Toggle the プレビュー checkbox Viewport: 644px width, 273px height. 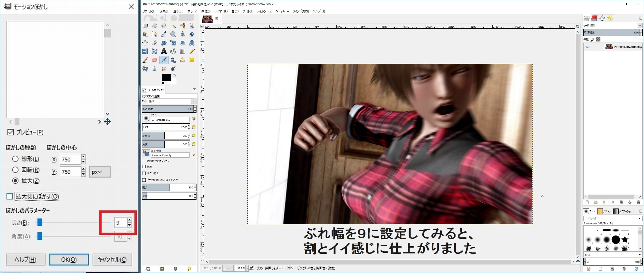coord(10,132)
